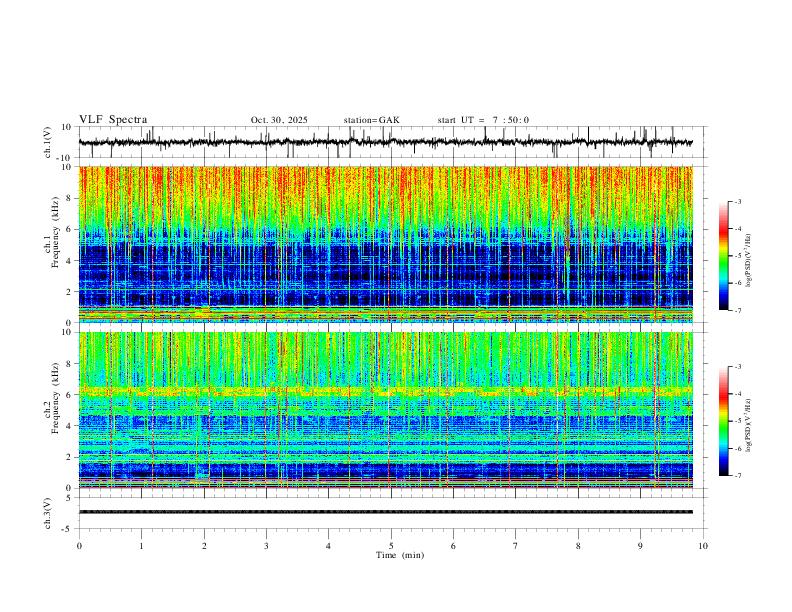Click the yellow 6 kHz band in ch.2 spectrogram
This screenshot has width=792, height=612.
click(385, 391)
